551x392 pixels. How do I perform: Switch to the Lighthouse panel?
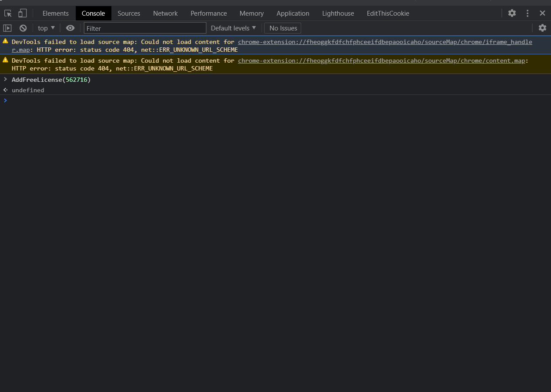point(338,13)
